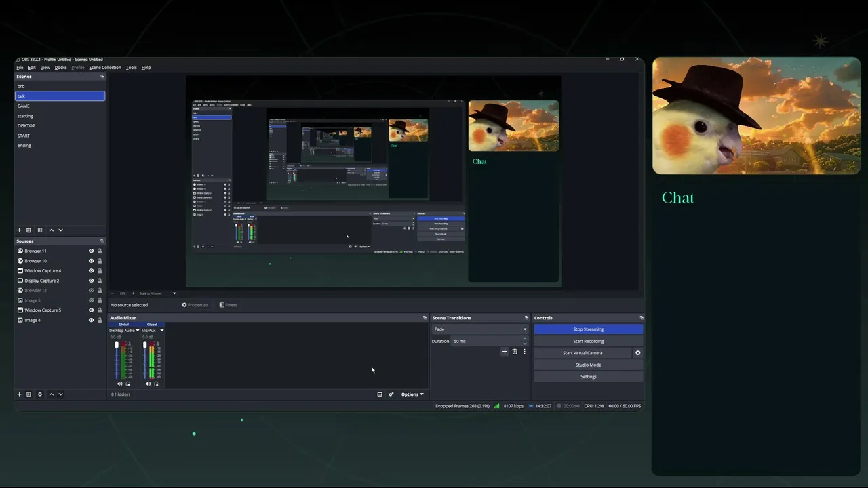Increase transition duration with up arrow
This screenshot has width=868, height=488.
[524, 339]
